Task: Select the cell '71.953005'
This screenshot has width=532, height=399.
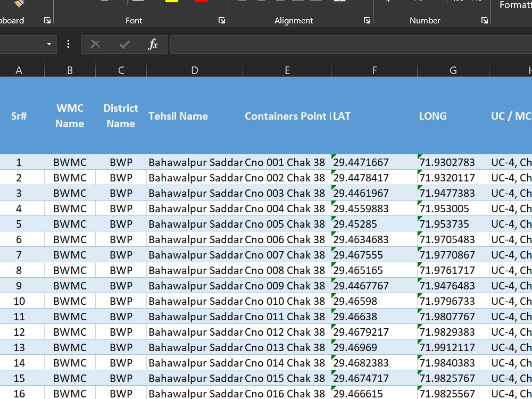Action: click(453, 209)
